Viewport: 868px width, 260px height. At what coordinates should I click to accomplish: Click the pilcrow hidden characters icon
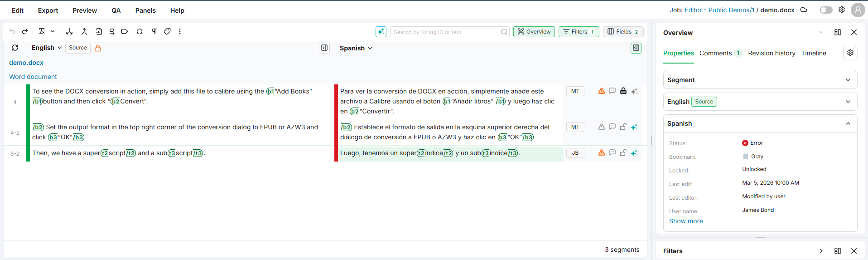[154, 31]
